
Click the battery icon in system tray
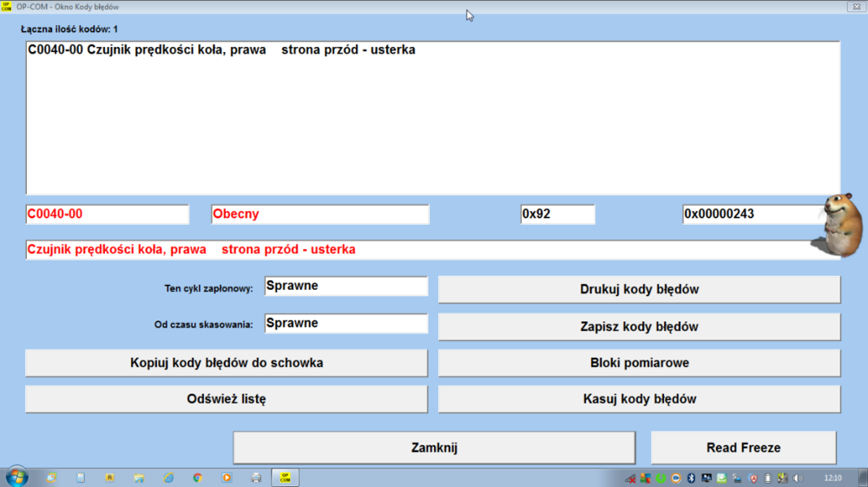click(767, 477)
